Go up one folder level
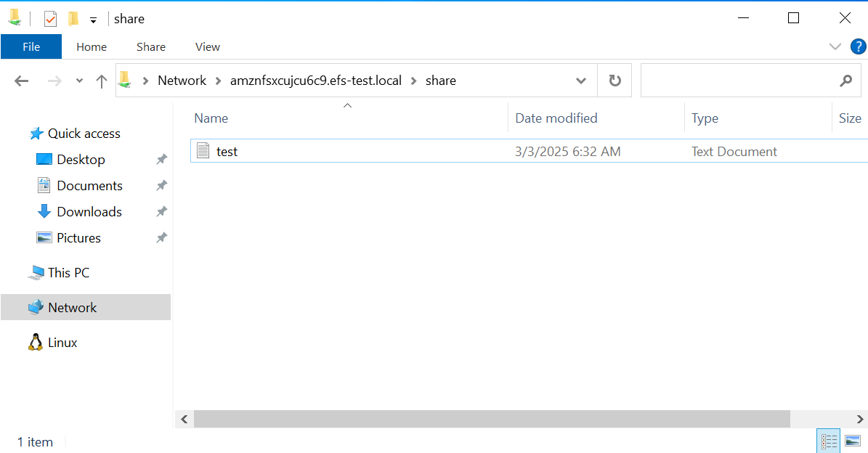Viewport: 868px width, 453px height. click(x=101, y=81)
